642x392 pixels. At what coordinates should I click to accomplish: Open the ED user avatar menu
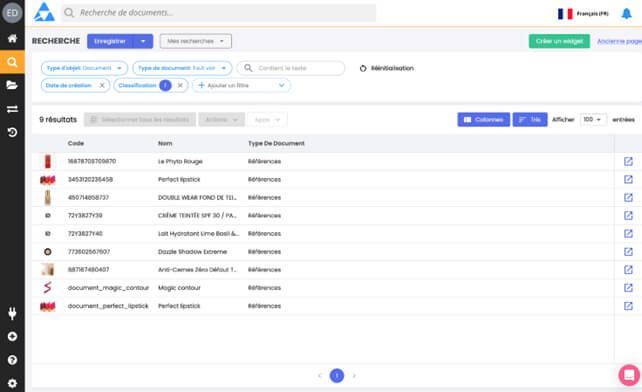coord(12,13)
